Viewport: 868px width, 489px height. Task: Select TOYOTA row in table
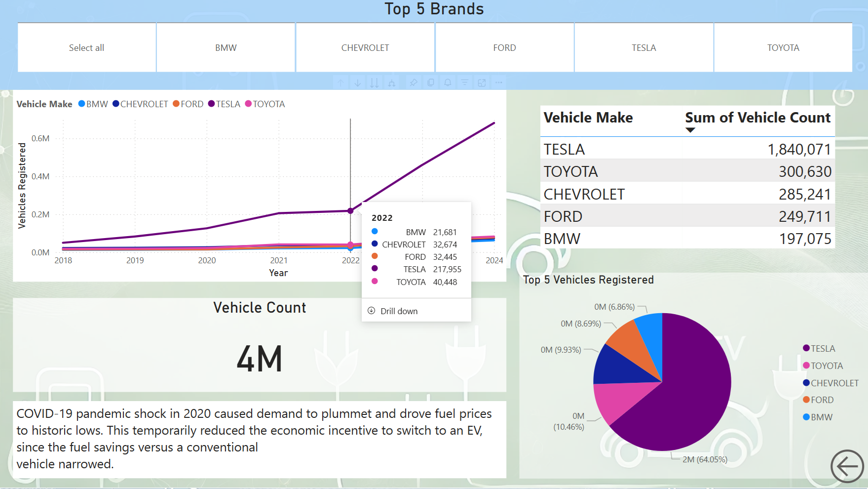click(687, 171)
